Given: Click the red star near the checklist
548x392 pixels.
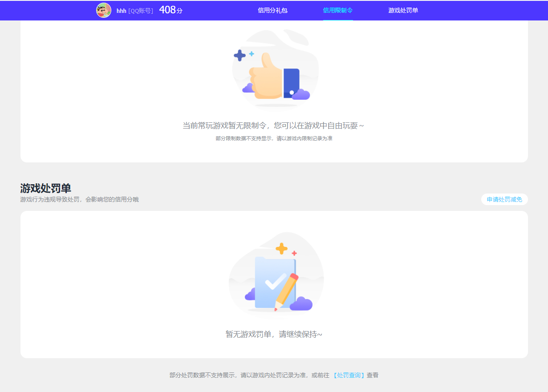Looking at the screenshot, I should pos(293,253).
